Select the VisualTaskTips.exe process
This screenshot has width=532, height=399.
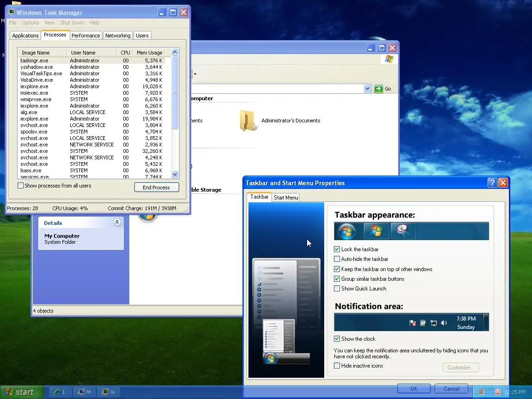pos(91,73)
